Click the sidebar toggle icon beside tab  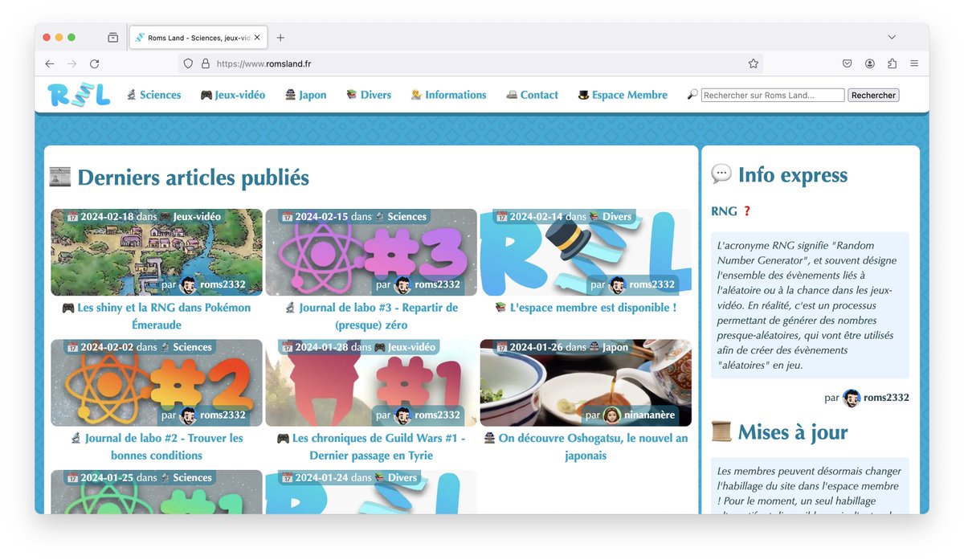click(112, 38)
